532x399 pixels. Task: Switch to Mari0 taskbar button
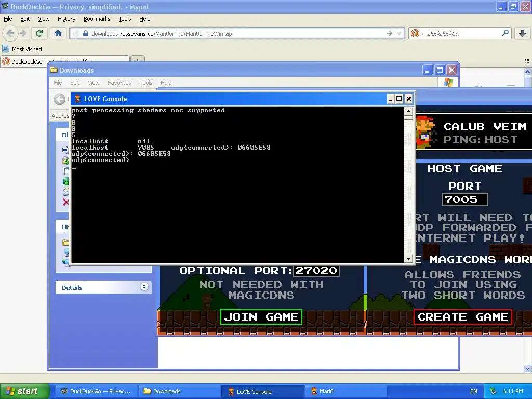(346, 391)
